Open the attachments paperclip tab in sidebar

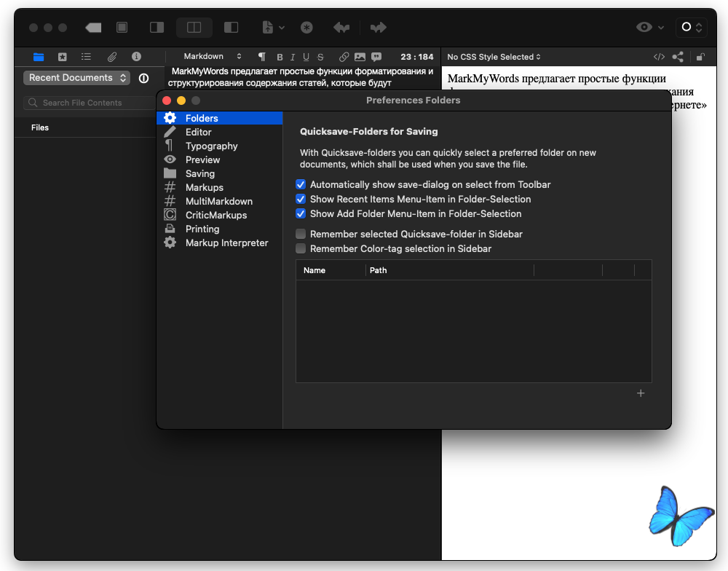pyautogui.click(x=111, y=57)
